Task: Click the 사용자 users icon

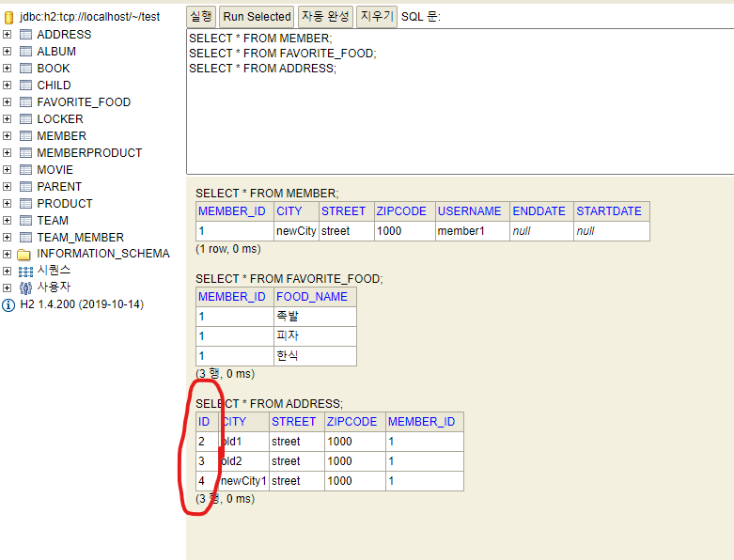Action: click(25, 288)
